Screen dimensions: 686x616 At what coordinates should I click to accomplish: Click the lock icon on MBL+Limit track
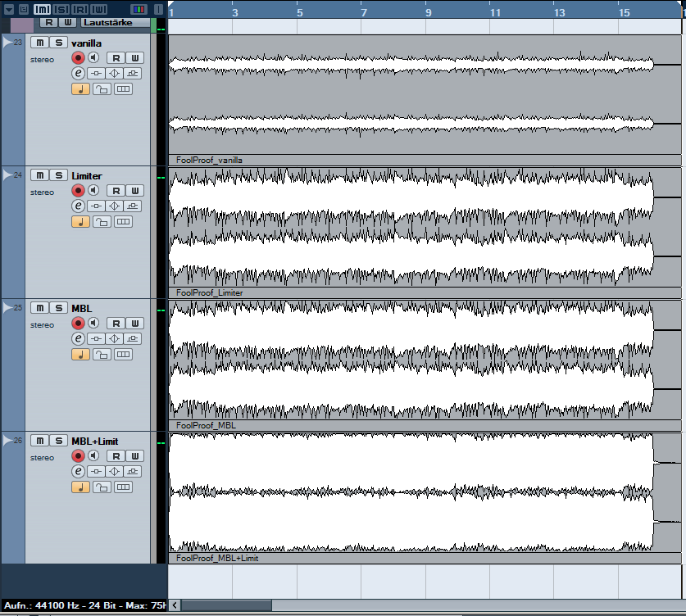[102, 487]
